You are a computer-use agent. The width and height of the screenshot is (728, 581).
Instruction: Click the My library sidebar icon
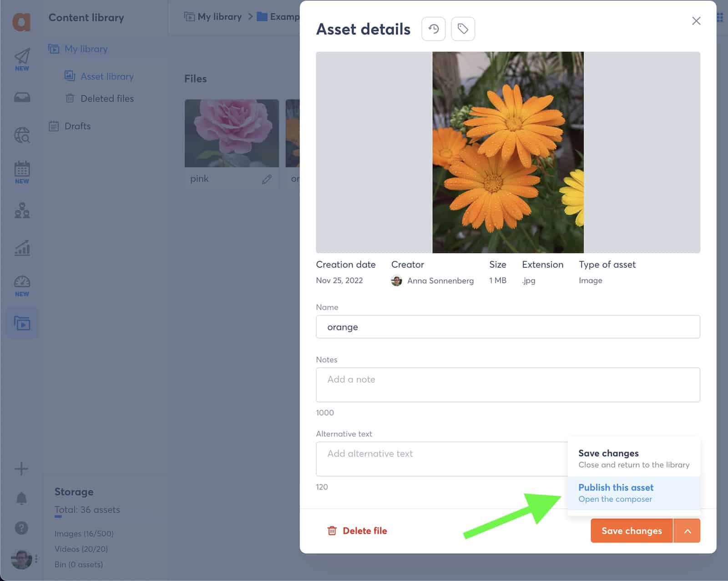coord(54,49)
